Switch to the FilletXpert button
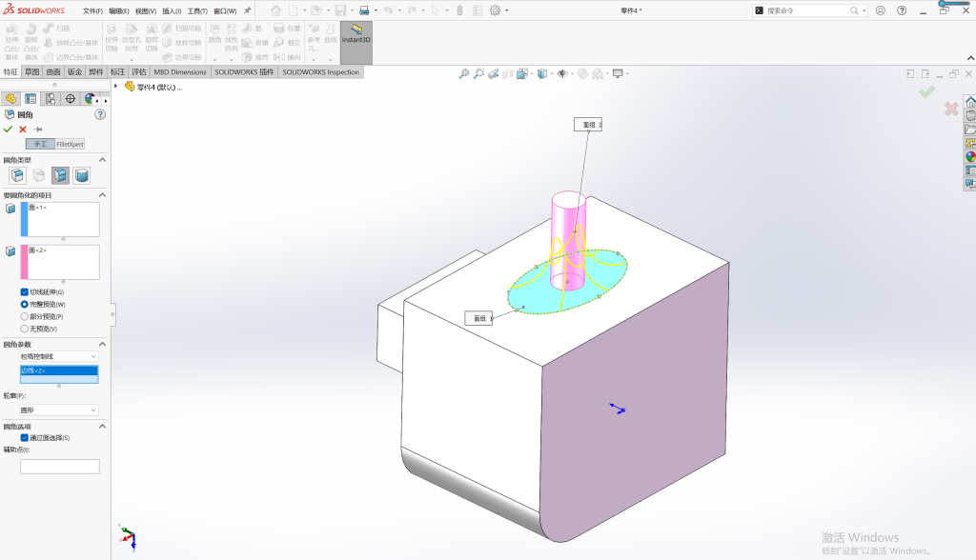 coord(70,145)
